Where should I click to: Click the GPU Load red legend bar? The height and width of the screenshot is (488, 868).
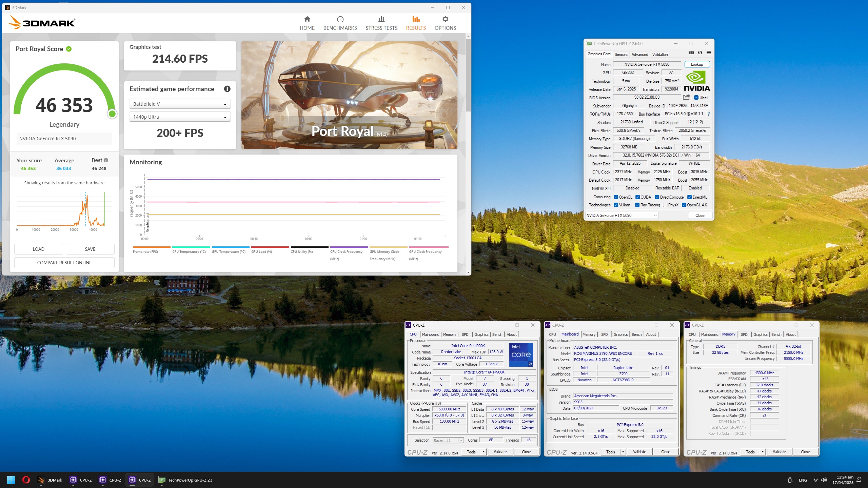click(x=270, y=247)
